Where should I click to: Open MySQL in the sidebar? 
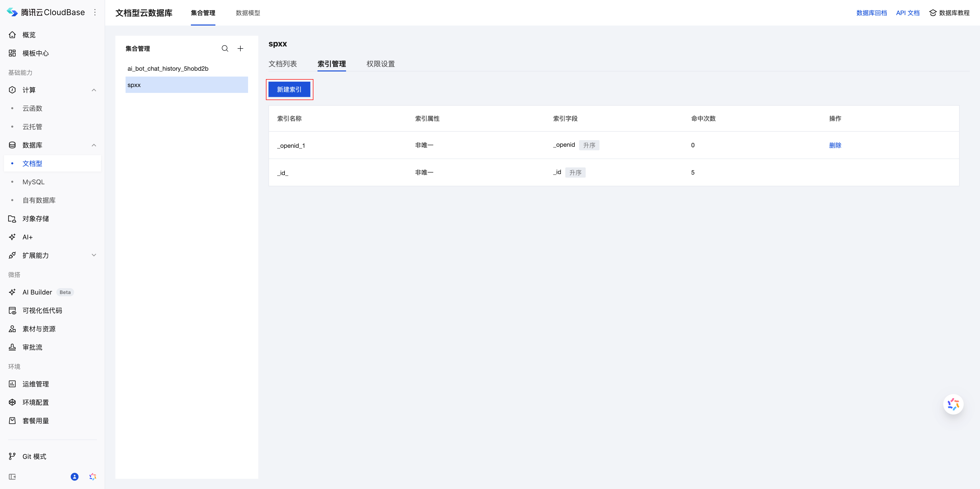[x=33, y=181]
